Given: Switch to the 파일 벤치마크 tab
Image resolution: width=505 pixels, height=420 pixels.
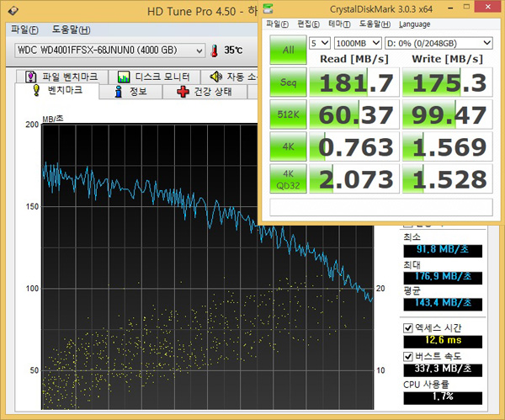Looking at the screenshot, I should pyautogui.click(x=61, y=77).
